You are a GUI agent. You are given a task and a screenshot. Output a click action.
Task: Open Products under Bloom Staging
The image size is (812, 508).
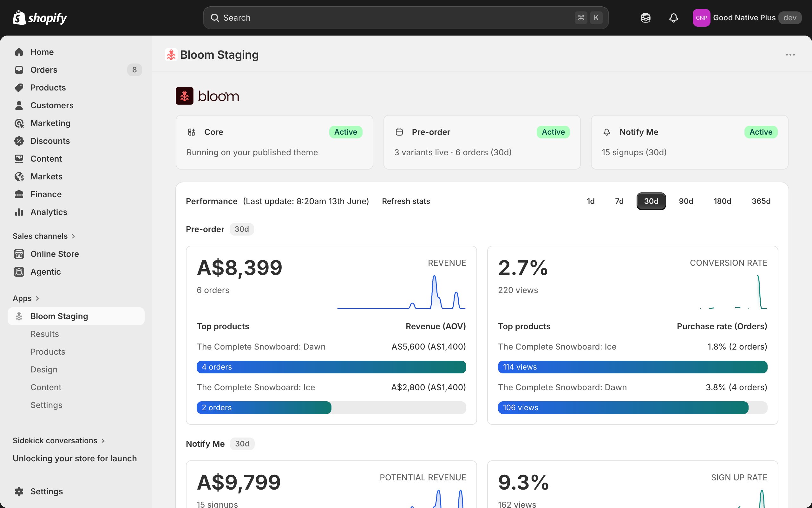click(x=48, y=352)
